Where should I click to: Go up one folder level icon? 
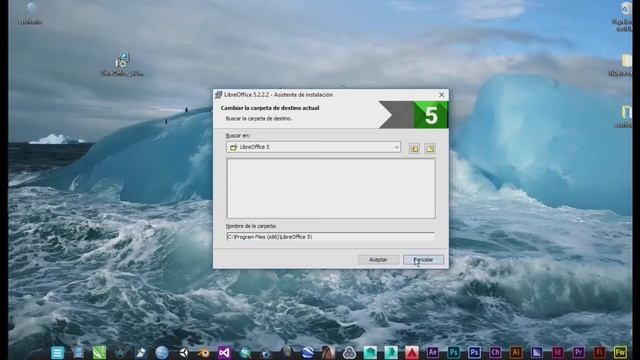click(414, 148)
